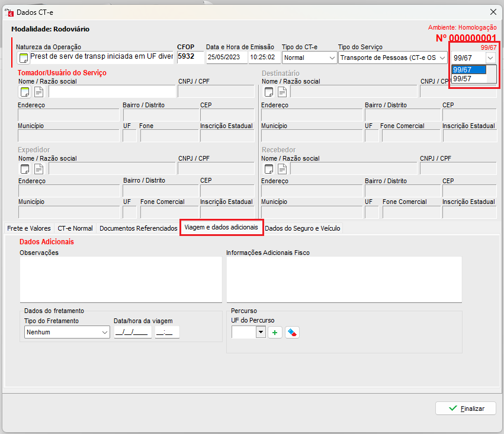Clear Percurso with the eraser icon

(292, 333)
